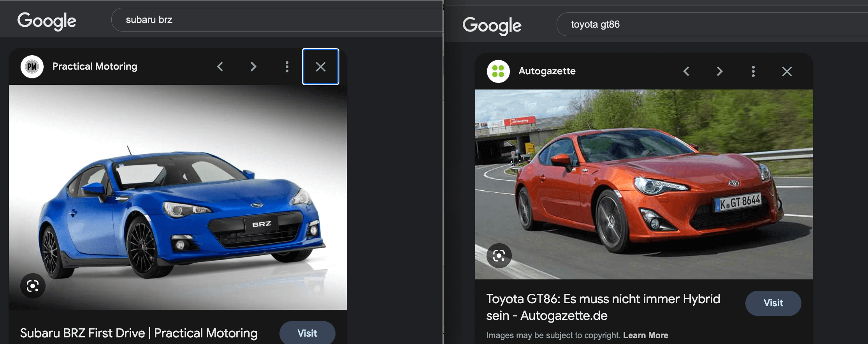Search the blue Subaru BRZ image with Lens
868x344 pixels.
33,286
